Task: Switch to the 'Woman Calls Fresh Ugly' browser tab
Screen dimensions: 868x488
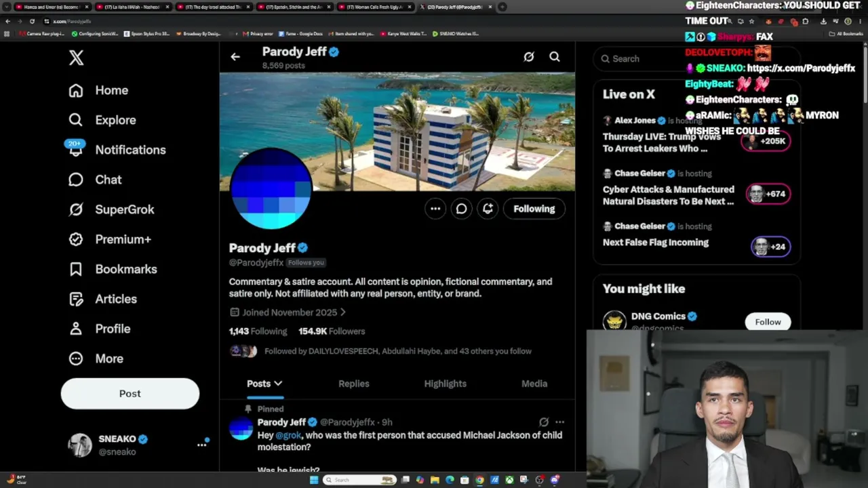Action: tap(375, 7)
